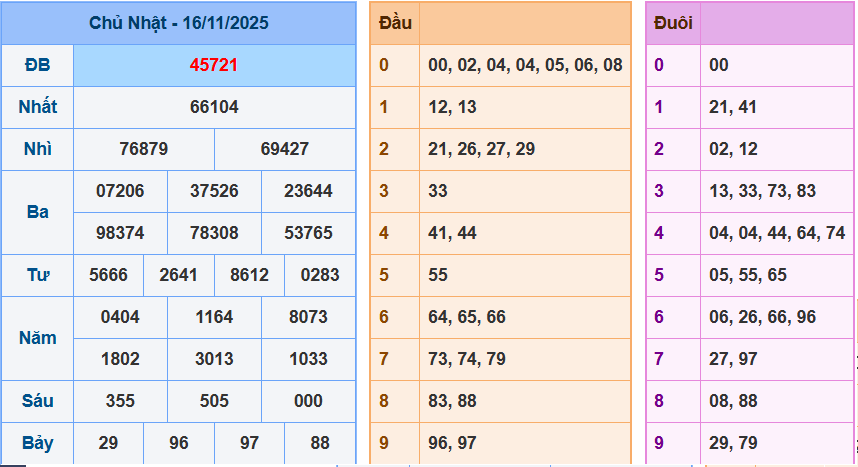Click the ĐB row label
Viewport: 858px width, 467px height.
coord(37,65)
